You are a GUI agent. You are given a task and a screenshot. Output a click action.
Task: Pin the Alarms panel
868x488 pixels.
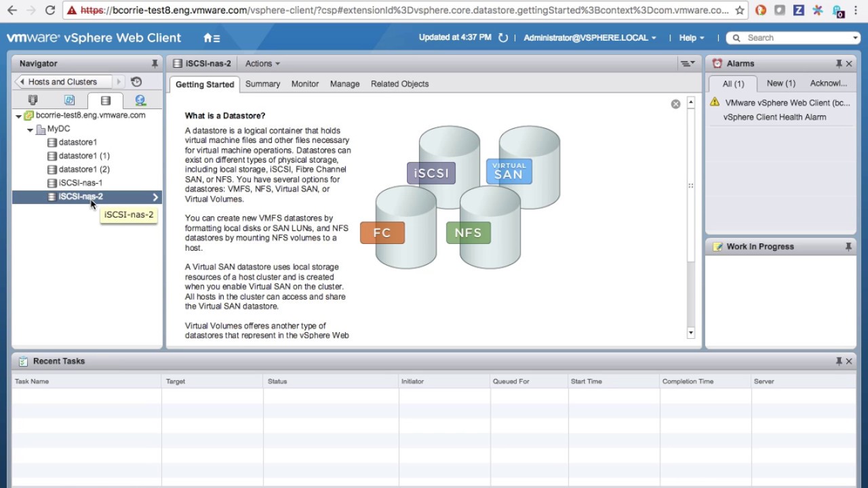(x=839, y=64)
